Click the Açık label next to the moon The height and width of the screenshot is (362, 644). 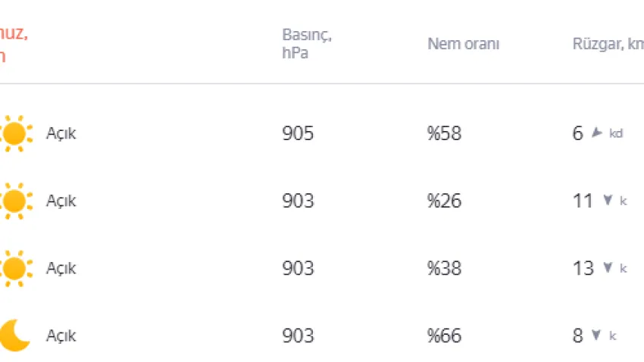(x=61, y=335)
